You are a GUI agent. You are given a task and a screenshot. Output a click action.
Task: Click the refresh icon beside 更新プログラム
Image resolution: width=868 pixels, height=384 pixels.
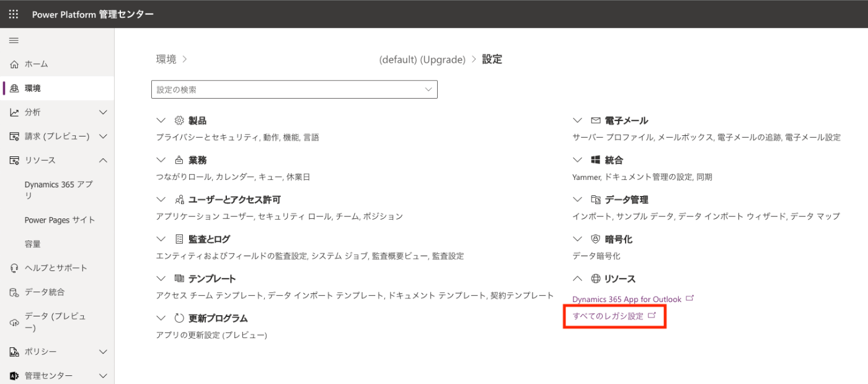[x=179, y=318]
